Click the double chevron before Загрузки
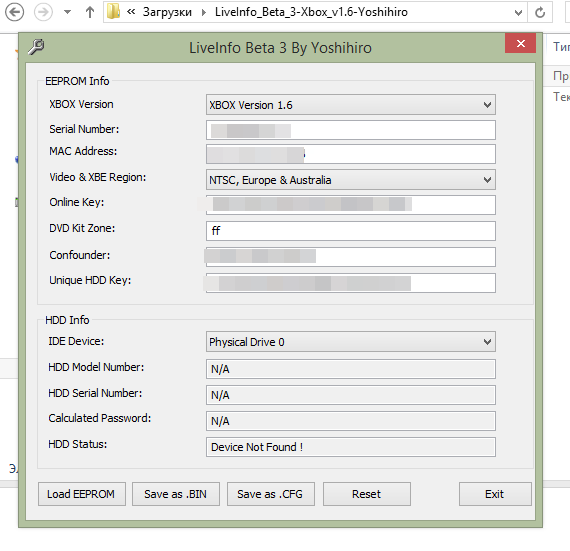The height and width of the screenshot is (551, 570). click(x=131, y=12)
